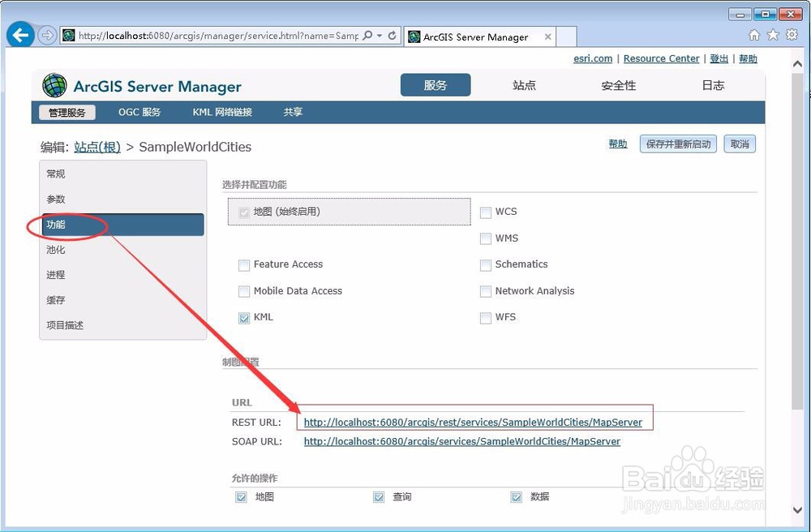
Task: Uncheck the 数据 allowed operation checkbox
Action: tap(516, 497)
